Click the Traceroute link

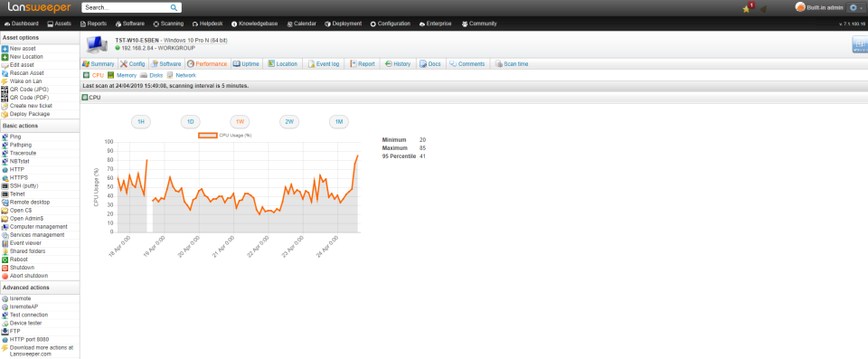23,153
